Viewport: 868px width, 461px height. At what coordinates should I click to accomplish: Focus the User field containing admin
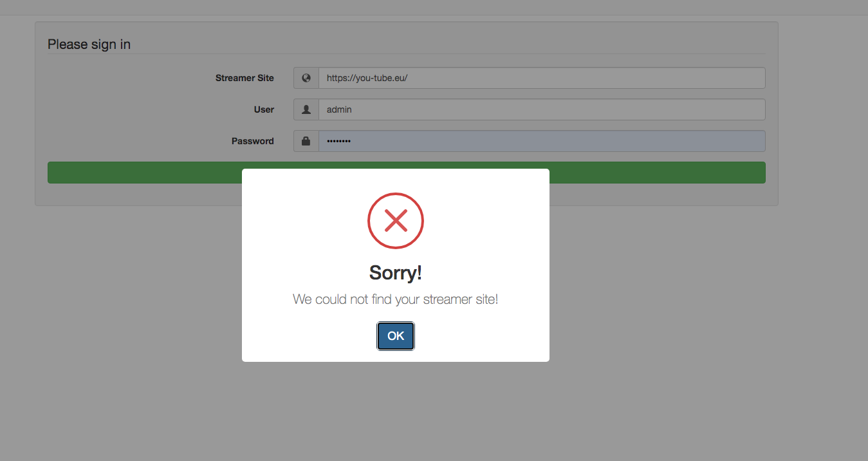[542, 109]
